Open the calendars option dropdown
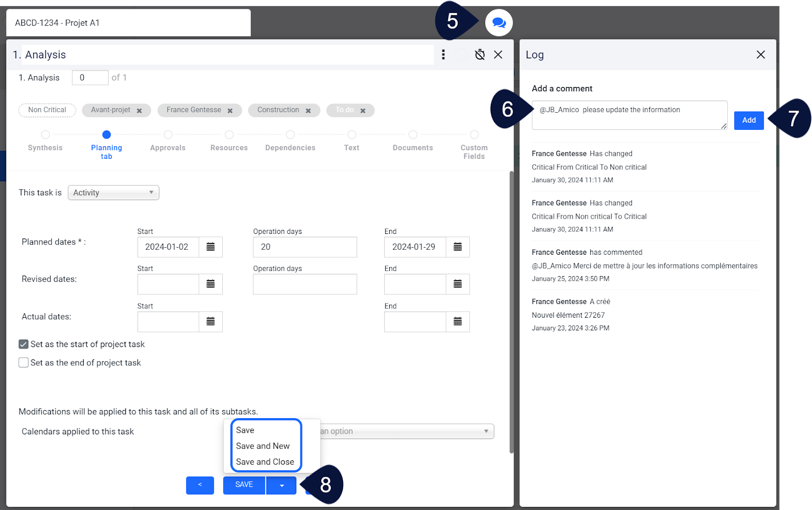This screenshot has width=812, height=510. pyautogui.click(x=406, y=431)
